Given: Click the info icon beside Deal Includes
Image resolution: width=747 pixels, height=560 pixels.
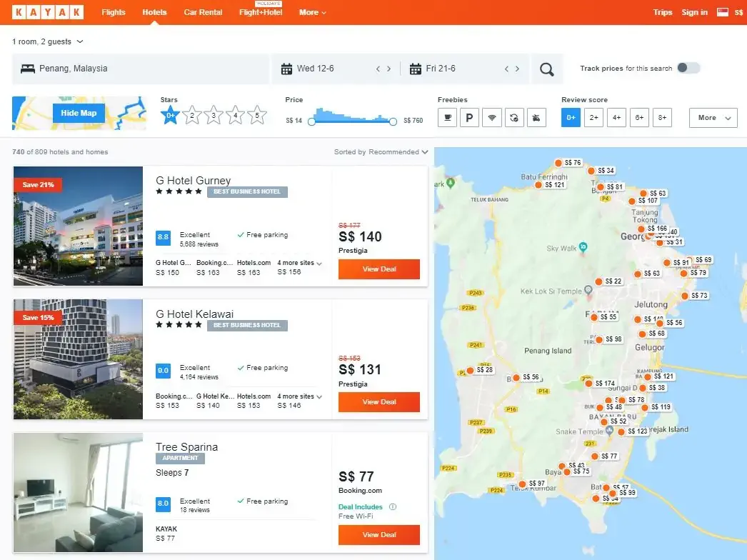Looking at the screenshot, I should (393, 506).
